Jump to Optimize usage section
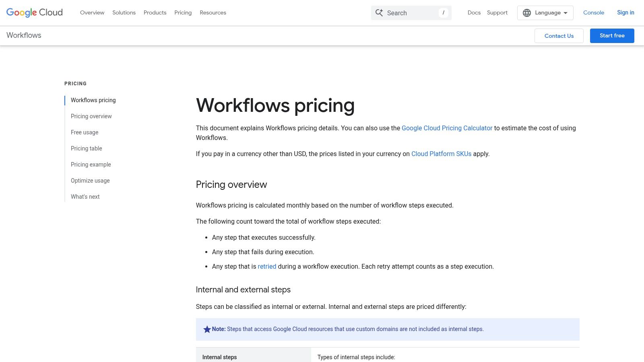 point(90,181)
